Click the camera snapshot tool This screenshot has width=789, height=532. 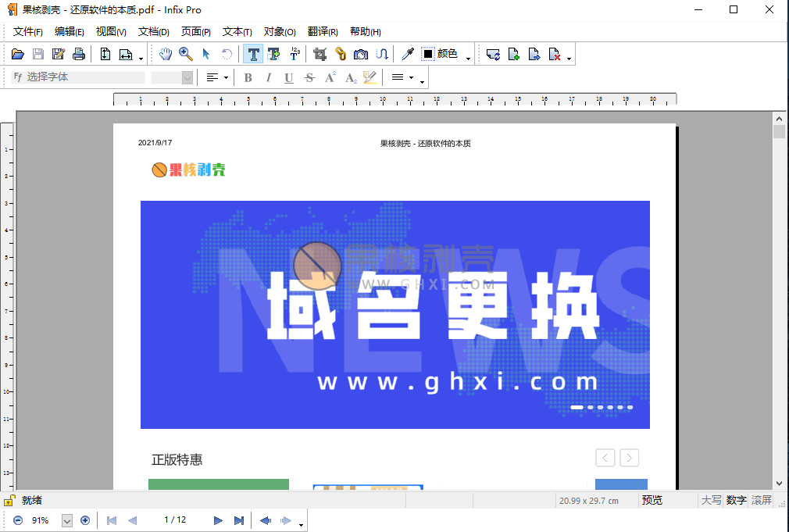pyautogui.click(x=360, y=54)
